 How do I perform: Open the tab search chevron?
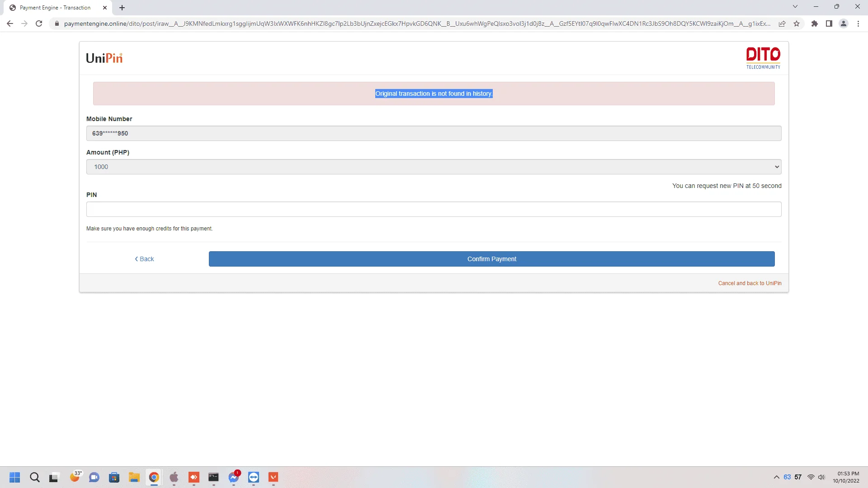point(795,6)
